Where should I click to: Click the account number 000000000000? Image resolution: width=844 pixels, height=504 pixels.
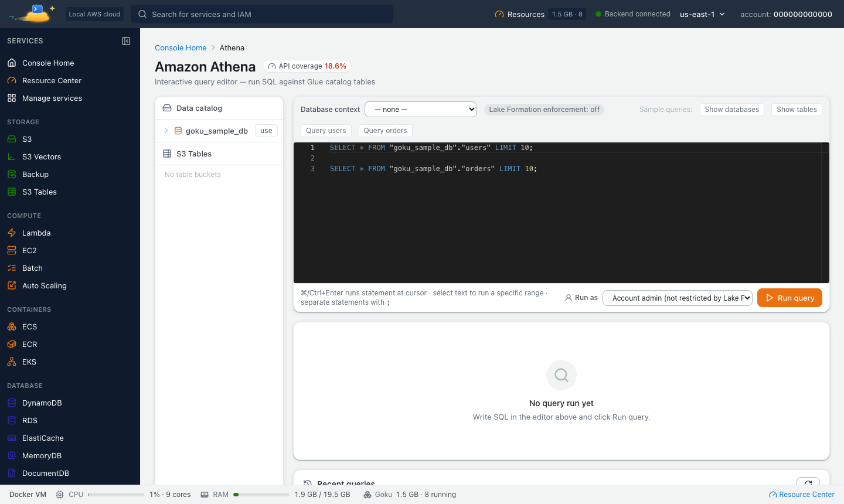tap(802, 14)
